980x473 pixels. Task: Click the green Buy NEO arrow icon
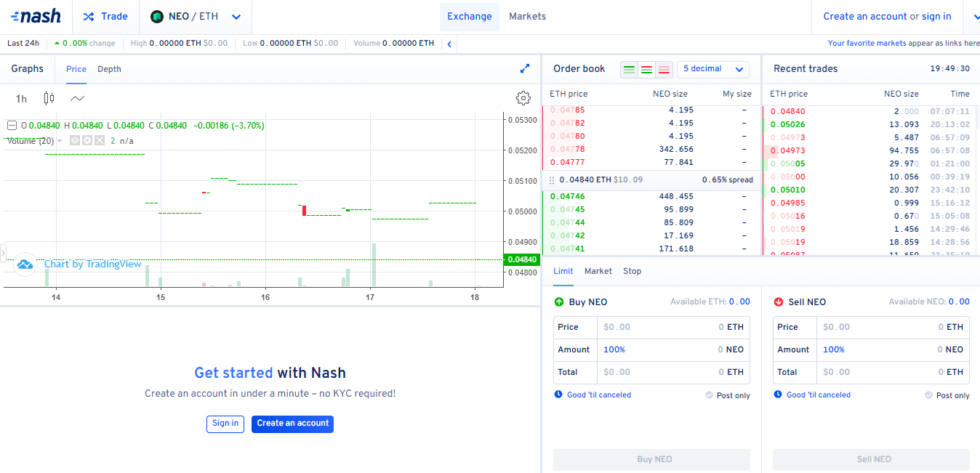pyautogui.click(x=559, y=302)
